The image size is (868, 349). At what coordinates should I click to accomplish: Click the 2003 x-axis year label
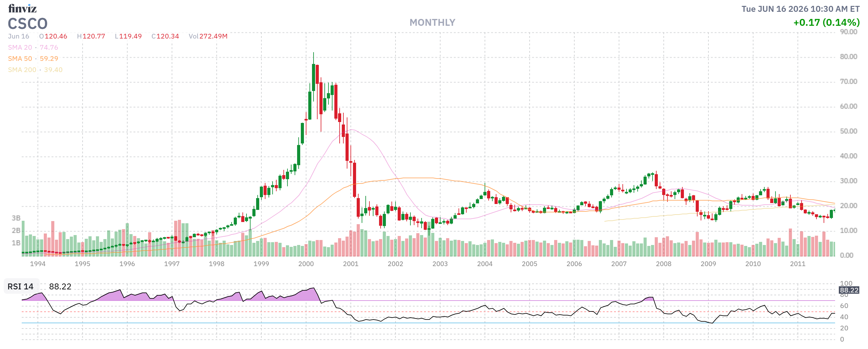tap(440, 264)
